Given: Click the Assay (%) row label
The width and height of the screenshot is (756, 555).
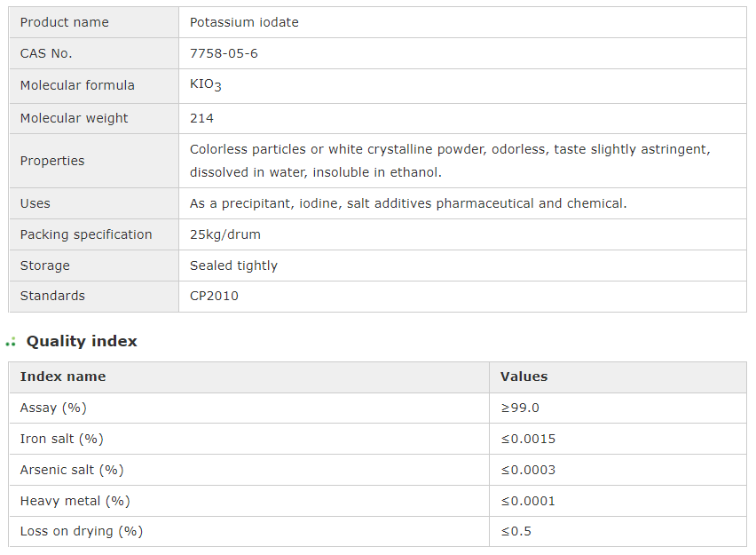Looking at the screenshot, I should (53, 408).
